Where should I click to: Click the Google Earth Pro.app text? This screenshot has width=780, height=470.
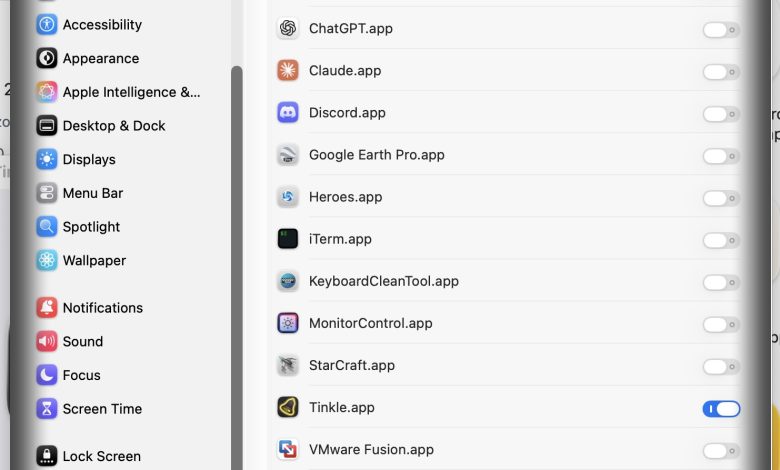(x=377, y=155)
